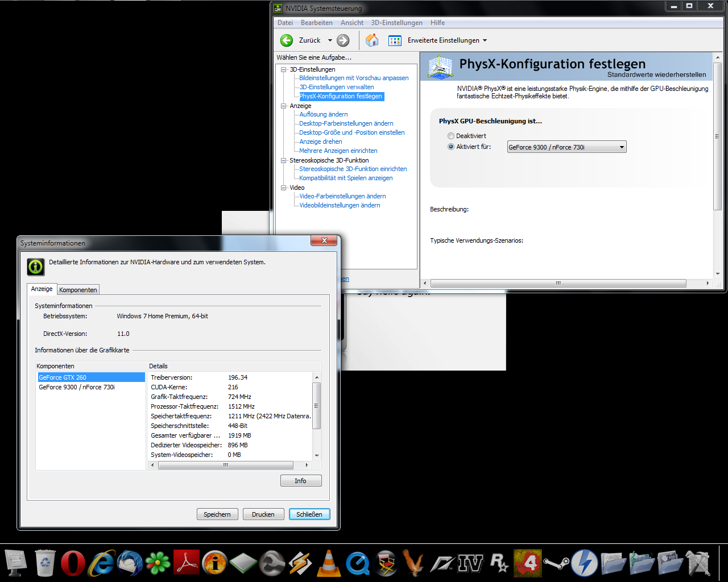Open Video-Farbeinstellungen ändern task
This screenshot has width=728, height=582.
(342, 196)
